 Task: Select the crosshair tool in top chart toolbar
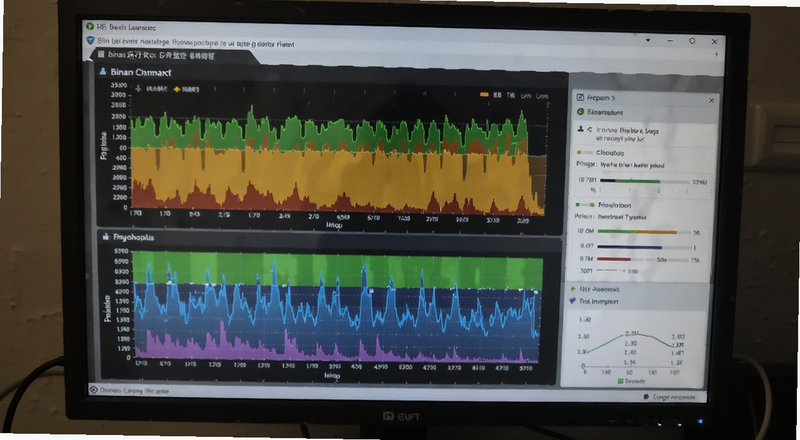(x=138, y=88)
